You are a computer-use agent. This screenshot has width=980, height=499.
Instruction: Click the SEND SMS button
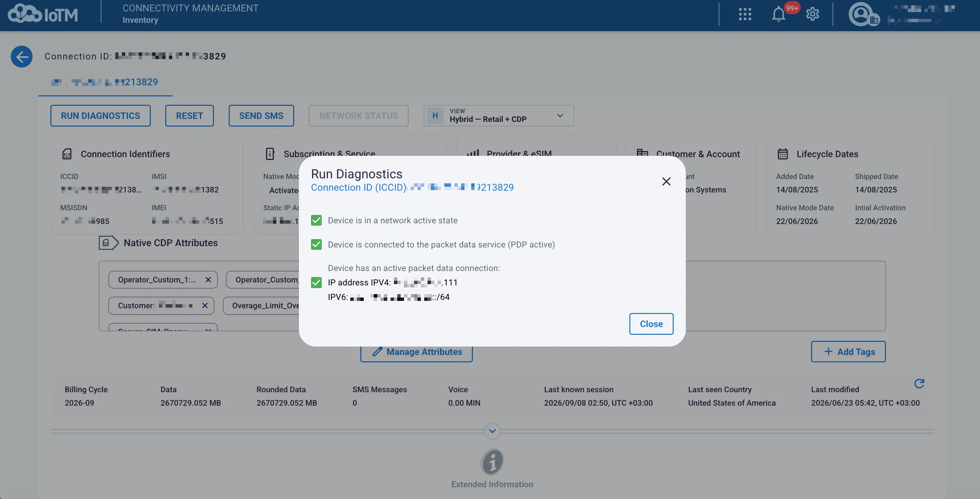261,116
